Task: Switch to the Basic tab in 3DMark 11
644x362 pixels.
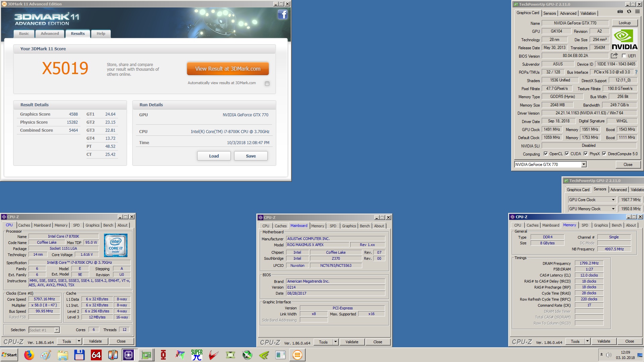Action: pos(24,34)
